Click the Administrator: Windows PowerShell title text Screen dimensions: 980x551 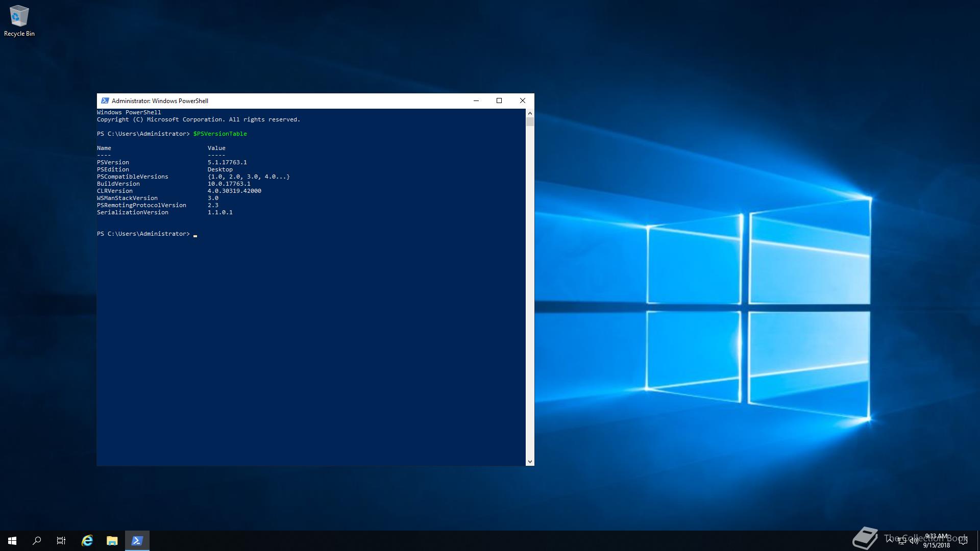160,101
